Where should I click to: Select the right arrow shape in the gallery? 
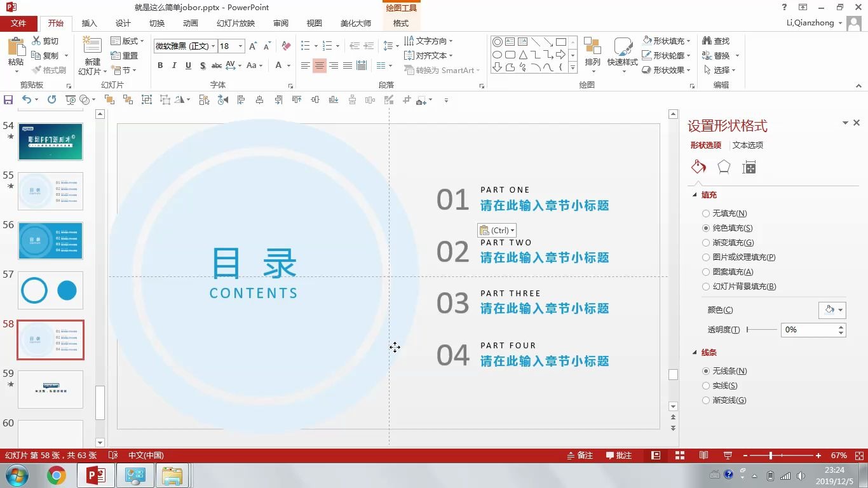[561, 55]
